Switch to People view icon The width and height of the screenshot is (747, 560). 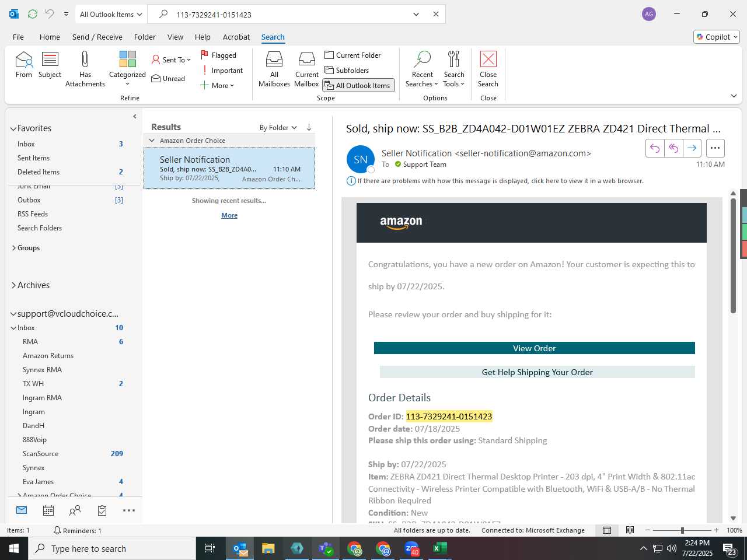pos(75,510)
